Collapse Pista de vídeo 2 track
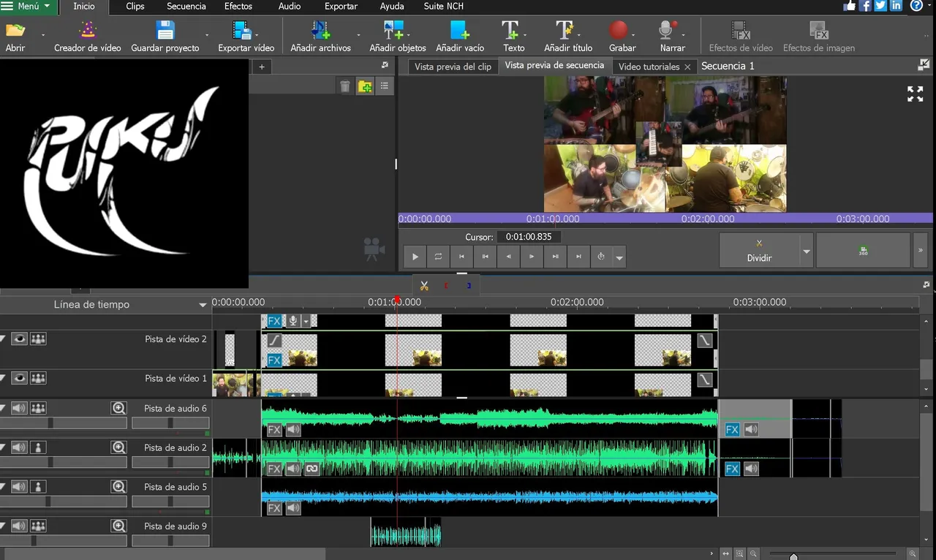 [x=3, y=338]
